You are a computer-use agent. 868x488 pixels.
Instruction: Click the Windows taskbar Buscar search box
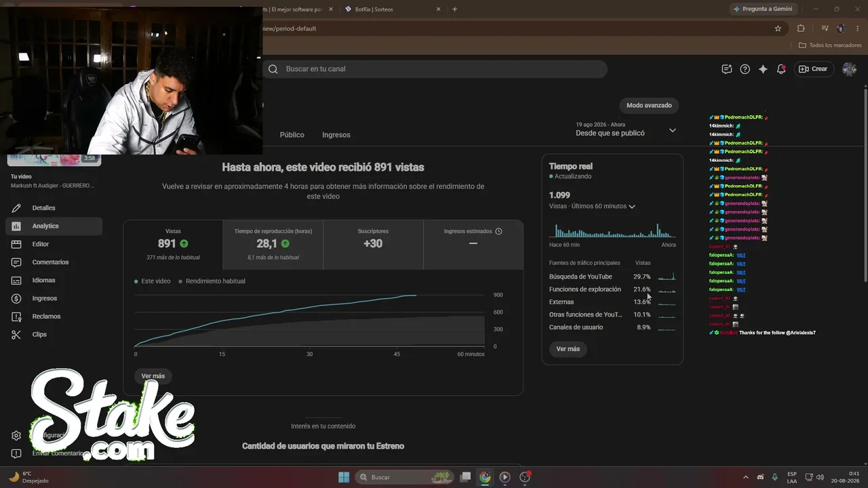point(403,477)
